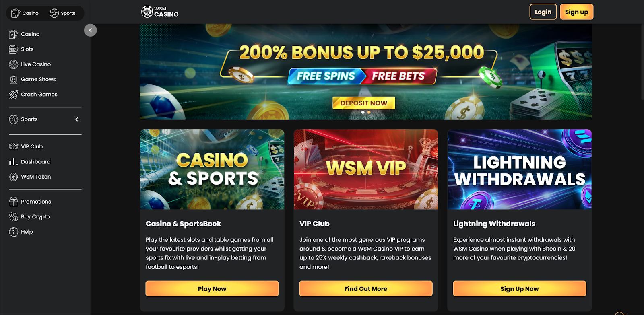Select the Game Shows icon
This screenshot has width=644, height=315.
13,79
